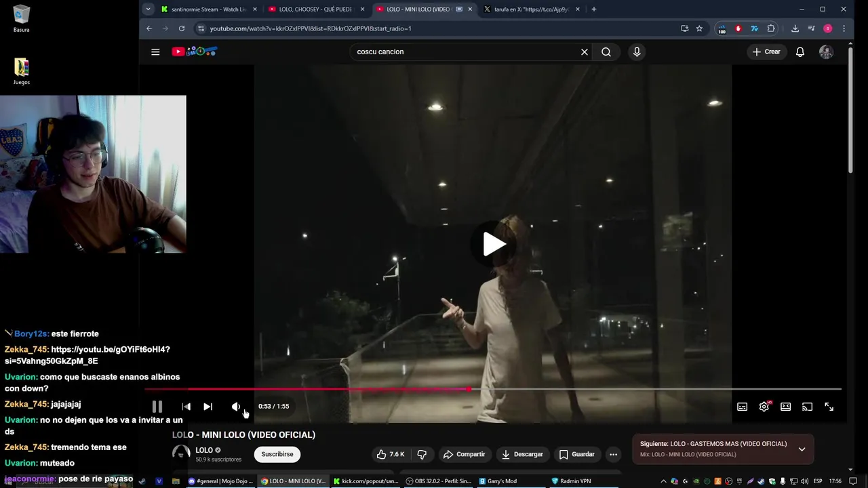Switch to the tarufa en X tab
The height and width of the screenshot is (488, 868).
(x=531, y=9)
